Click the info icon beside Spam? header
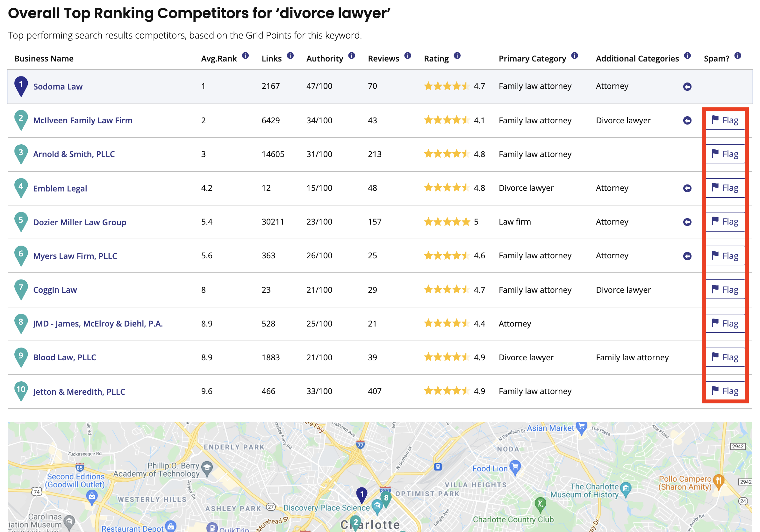This screenshot has height=532, width=760. (738, 56)
